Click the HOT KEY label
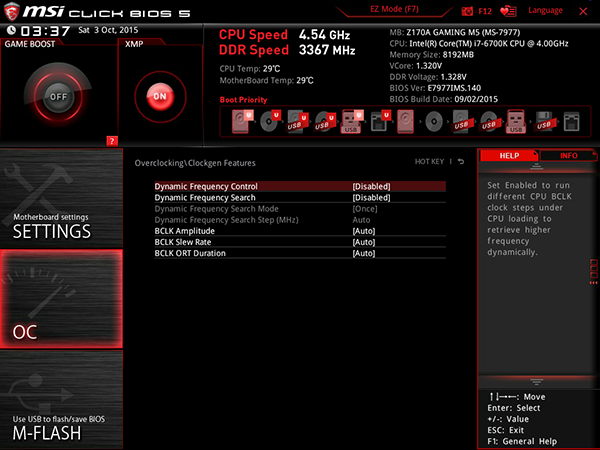 [x=429, y=161]
